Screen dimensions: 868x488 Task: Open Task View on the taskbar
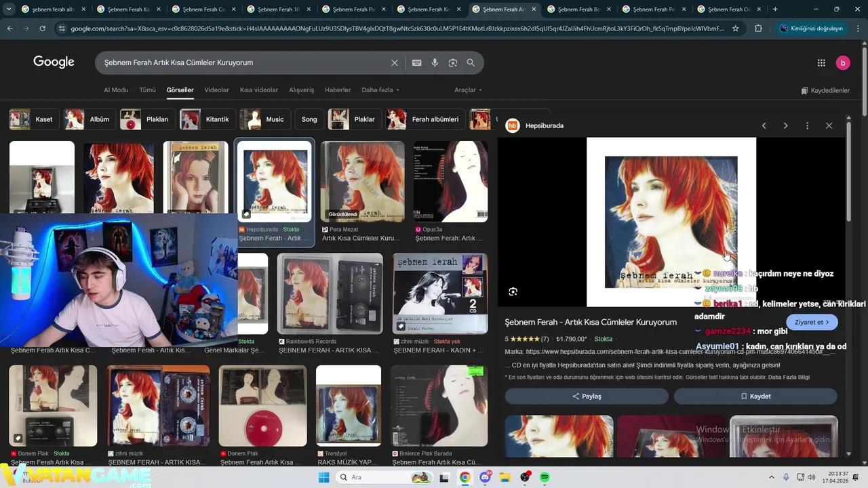click(444, 477)
